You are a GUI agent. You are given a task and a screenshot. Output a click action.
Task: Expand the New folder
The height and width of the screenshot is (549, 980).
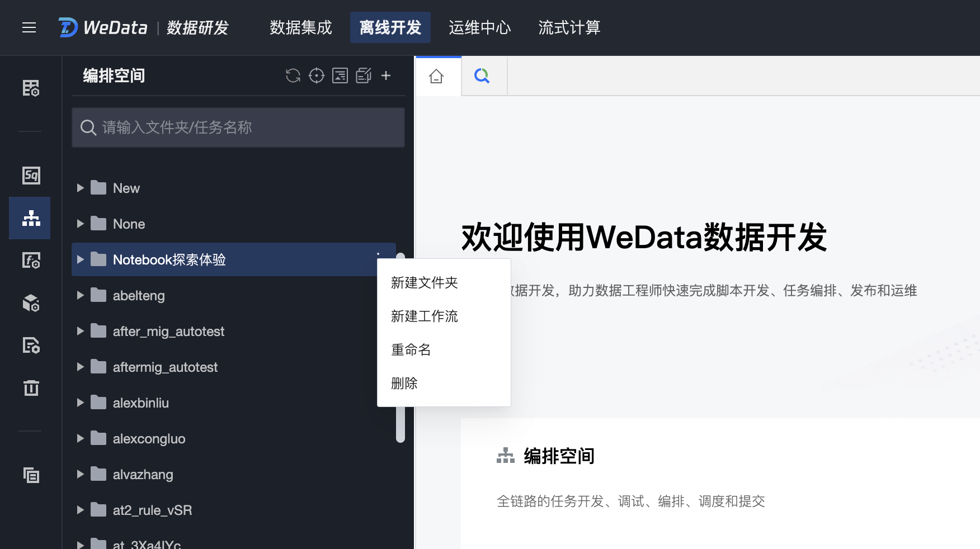point(80,188)
